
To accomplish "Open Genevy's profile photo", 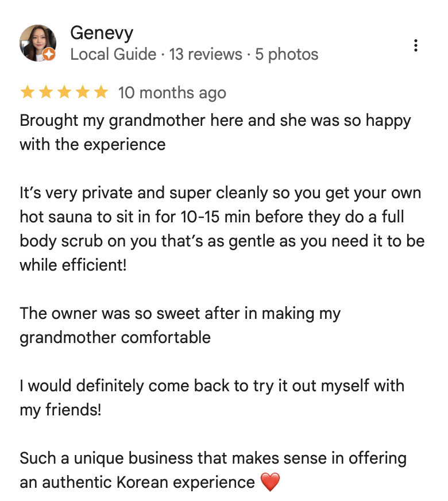I will [x=37, y=43].
